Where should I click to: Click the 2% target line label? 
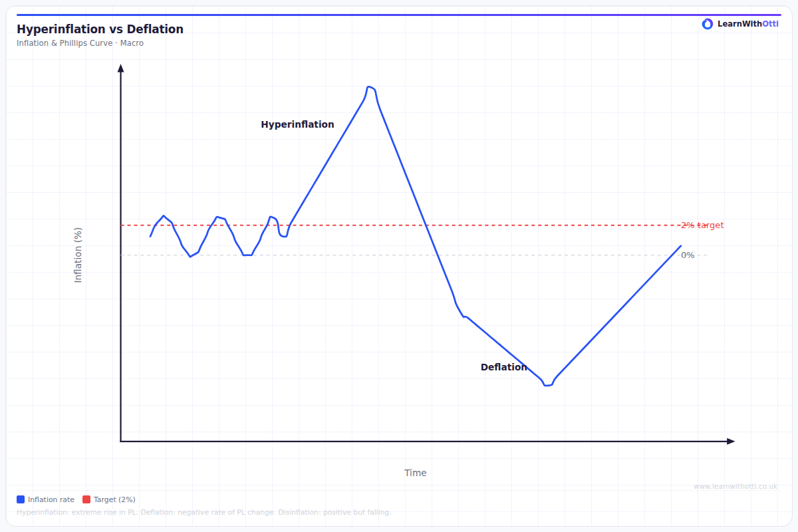pyautogui.click(x=702, y=225)
